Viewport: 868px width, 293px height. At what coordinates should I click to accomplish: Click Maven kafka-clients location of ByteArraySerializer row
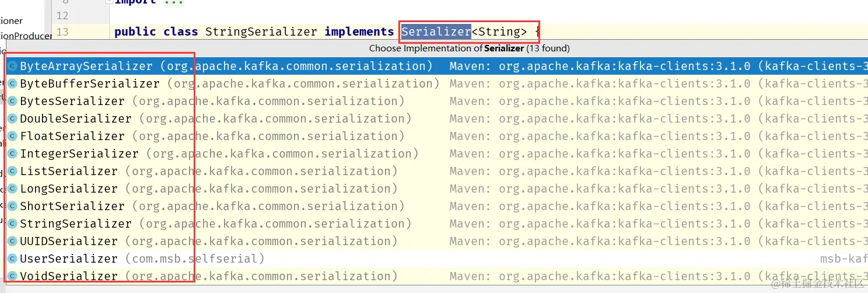pyautogui.click(x=659, y=66)
